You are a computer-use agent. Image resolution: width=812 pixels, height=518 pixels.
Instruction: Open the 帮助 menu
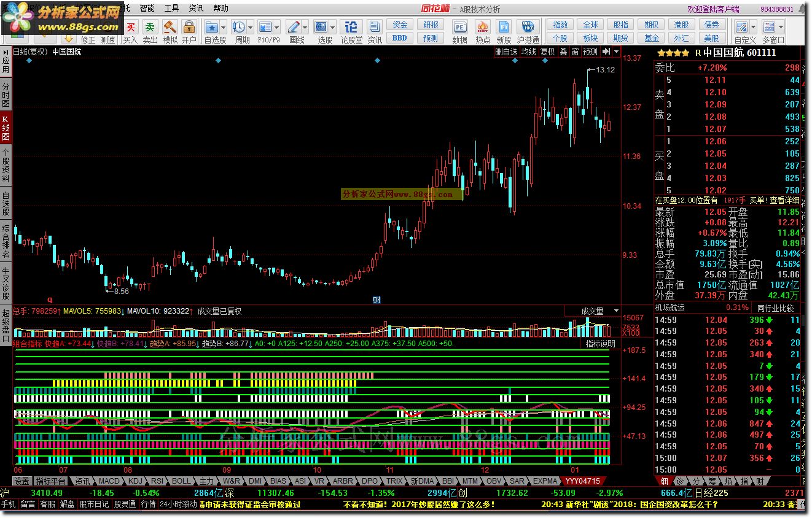coord(221,9)
